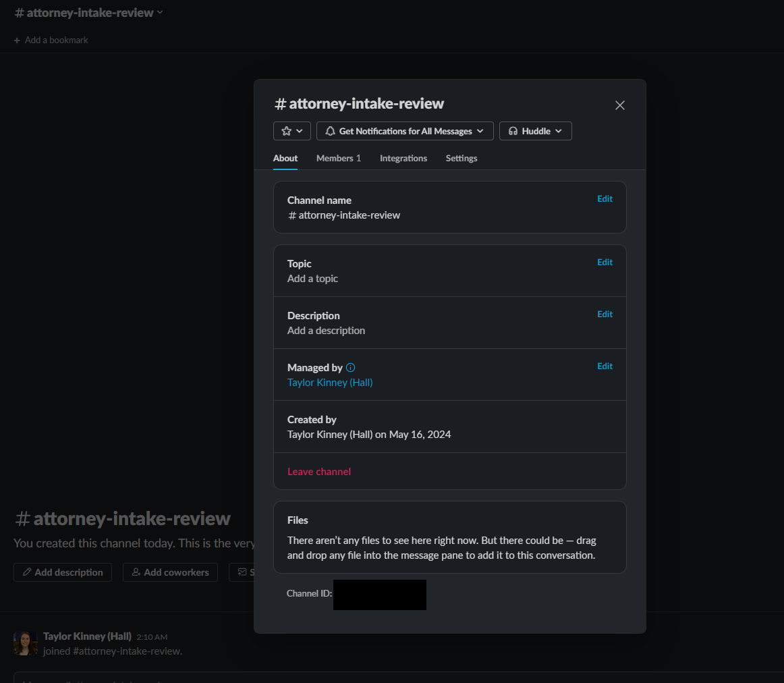Open the star options dropdown arrow
Viewport: 784px width, 683px height.
point(300,130)
